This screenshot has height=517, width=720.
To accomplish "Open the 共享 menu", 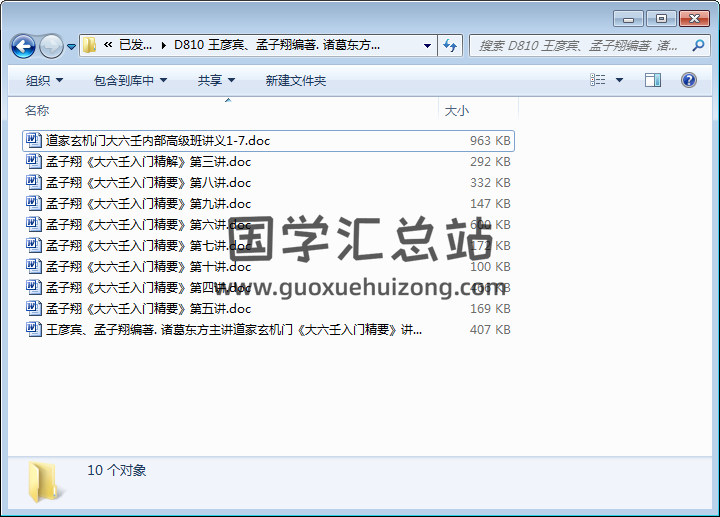I will coord(216,80).
